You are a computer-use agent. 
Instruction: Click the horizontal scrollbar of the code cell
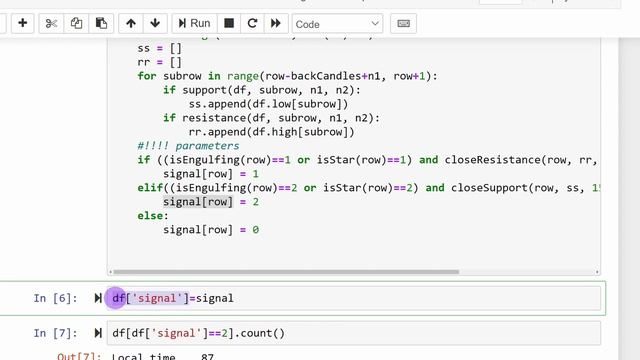[286, 272]
